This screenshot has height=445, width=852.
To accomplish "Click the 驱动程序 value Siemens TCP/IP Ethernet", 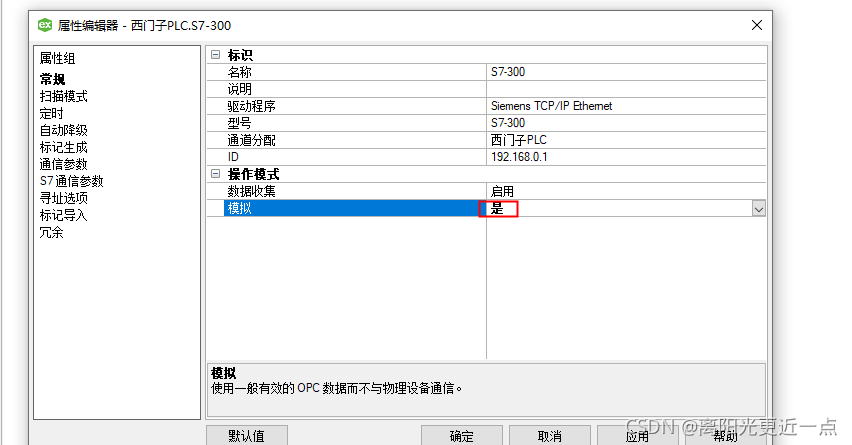I will pos(626,106).
